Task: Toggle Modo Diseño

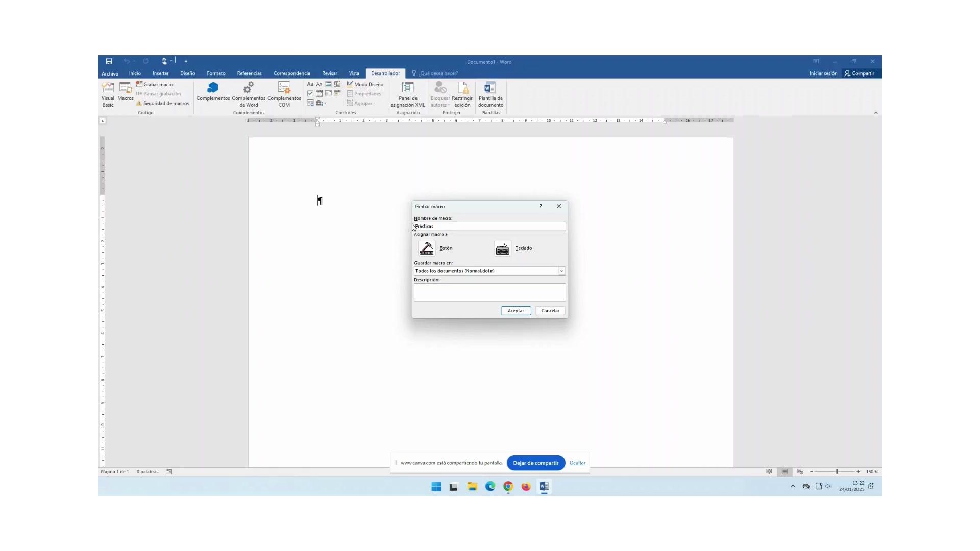Action: coord(365,85)
